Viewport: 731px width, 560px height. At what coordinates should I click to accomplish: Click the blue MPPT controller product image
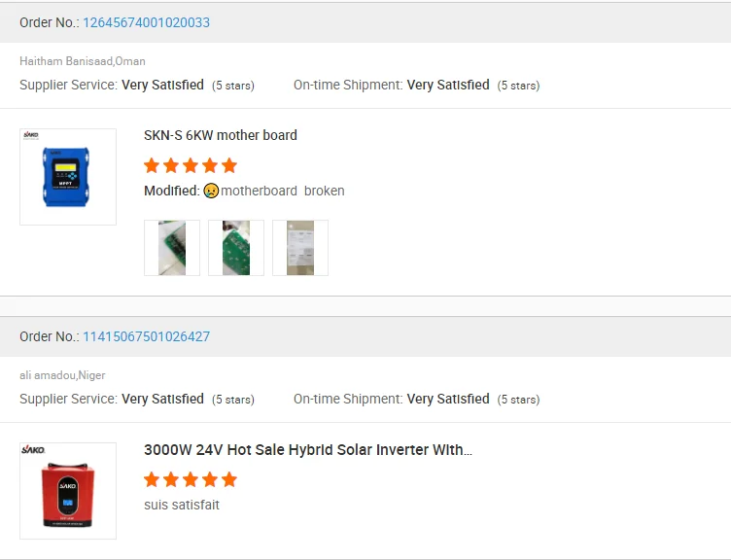tap(68, 177)
